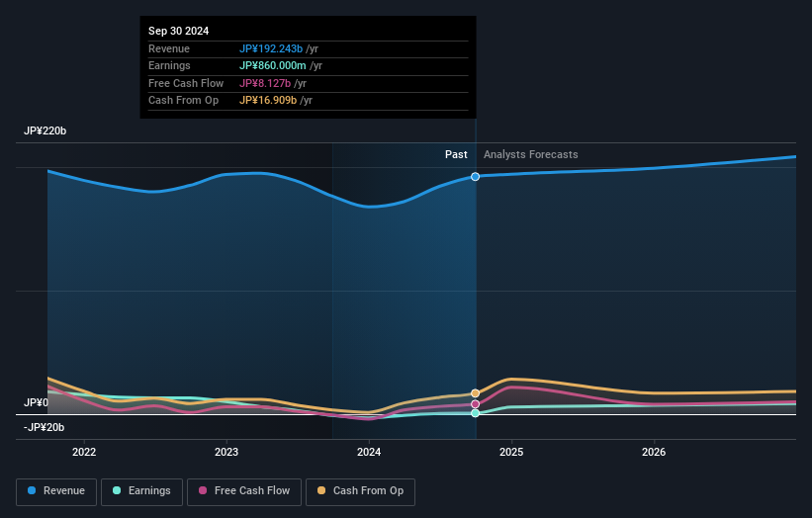Toggle the Earnings legend button

pos(141,491)
